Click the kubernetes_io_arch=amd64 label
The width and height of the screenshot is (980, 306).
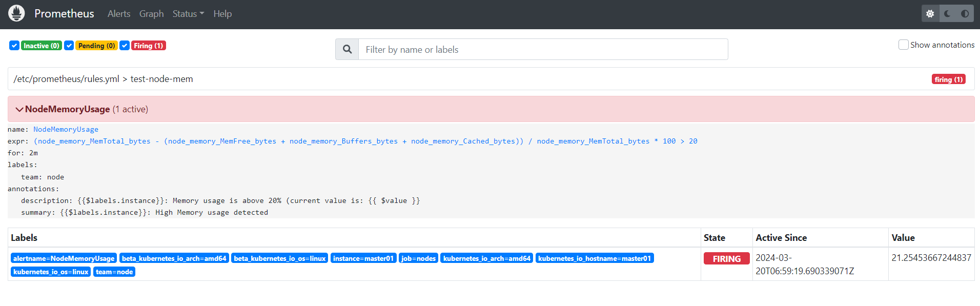click(x=487, y=258)
